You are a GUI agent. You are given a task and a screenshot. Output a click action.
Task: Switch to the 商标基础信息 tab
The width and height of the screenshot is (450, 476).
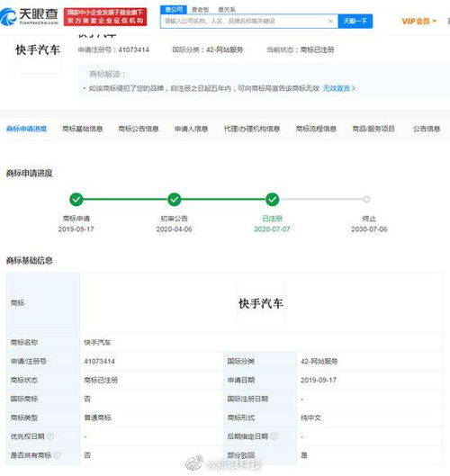pos(83,129)
